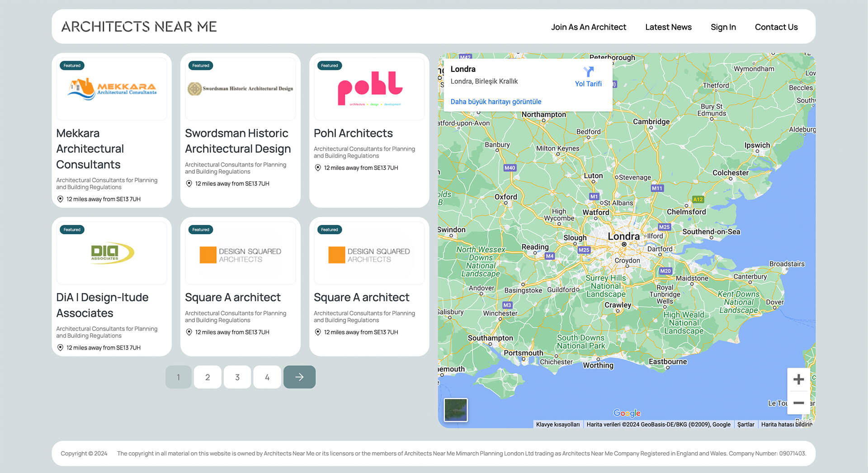Go to results page 4
868x473 pixels.
coord(267,377)
